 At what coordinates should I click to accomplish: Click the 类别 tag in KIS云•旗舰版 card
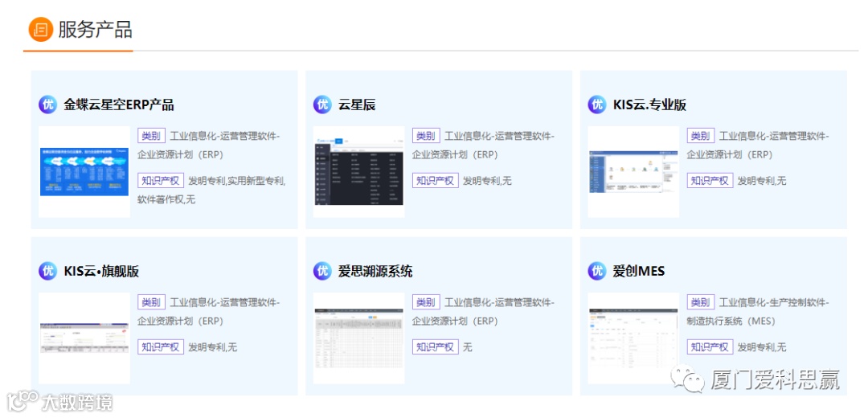coord(151,302)
